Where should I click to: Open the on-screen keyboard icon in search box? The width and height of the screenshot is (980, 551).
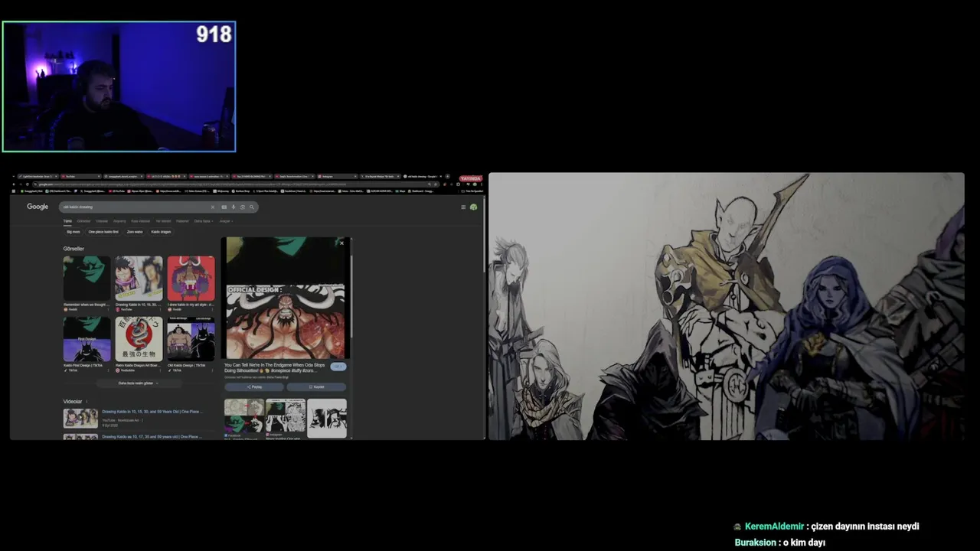pyautogui.click(x=224, y=207)
